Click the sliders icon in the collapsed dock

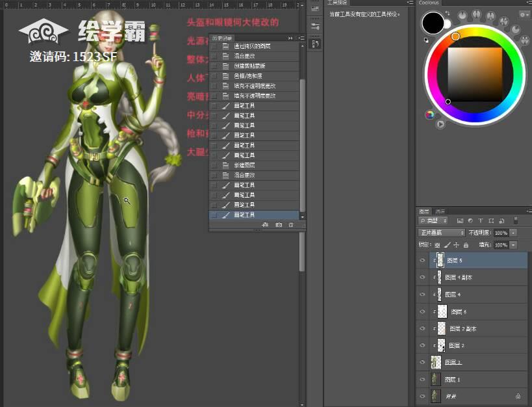coord(315,27)
